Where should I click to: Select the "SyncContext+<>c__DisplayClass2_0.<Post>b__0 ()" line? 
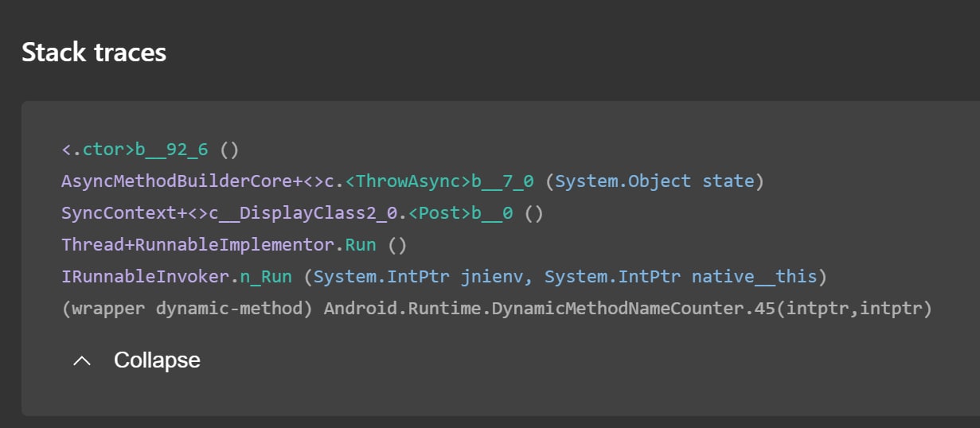(x=303, y=213)
